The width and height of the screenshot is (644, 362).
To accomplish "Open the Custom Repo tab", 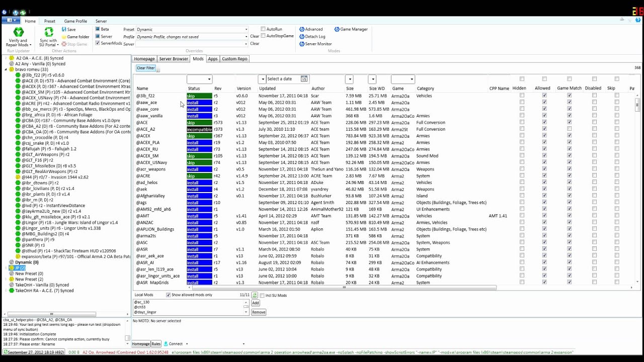I will tap(234, 59).
